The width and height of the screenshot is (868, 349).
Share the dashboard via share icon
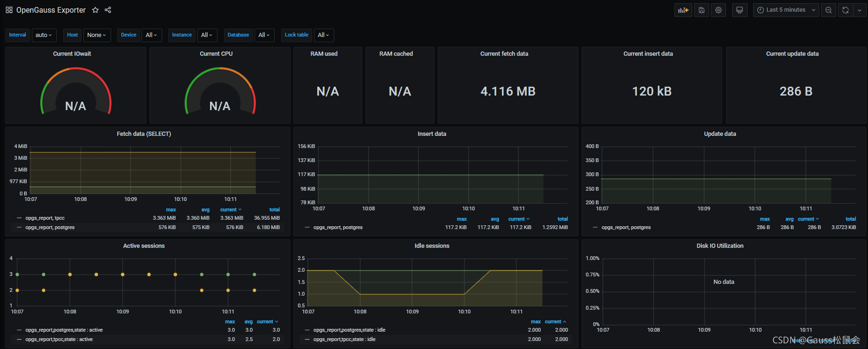(x=108, y=10)
